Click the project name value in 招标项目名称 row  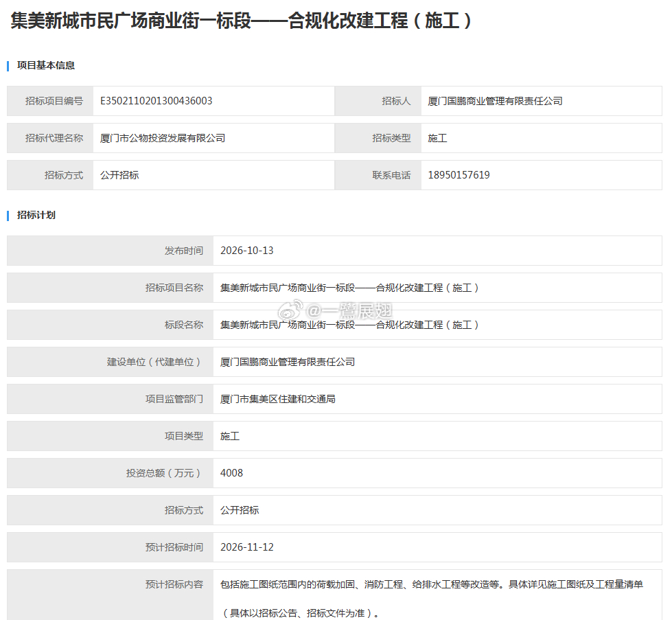[349, 288]
